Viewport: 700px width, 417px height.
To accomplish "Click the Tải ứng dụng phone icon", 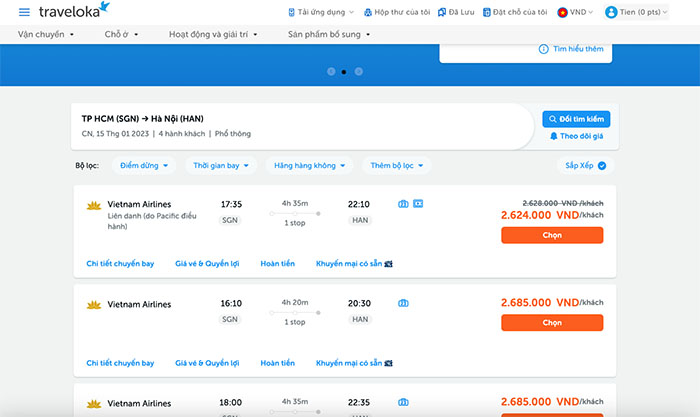I will 292,13.
